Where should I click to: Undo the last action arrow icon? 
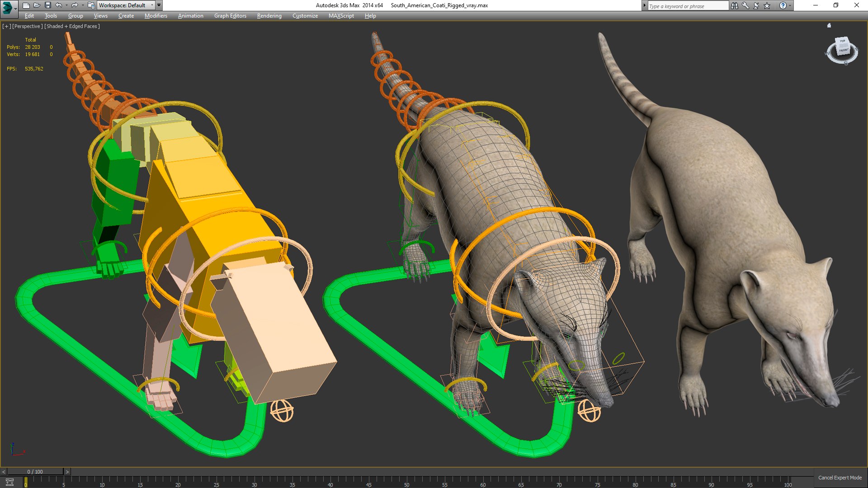(x=59, y=5)
